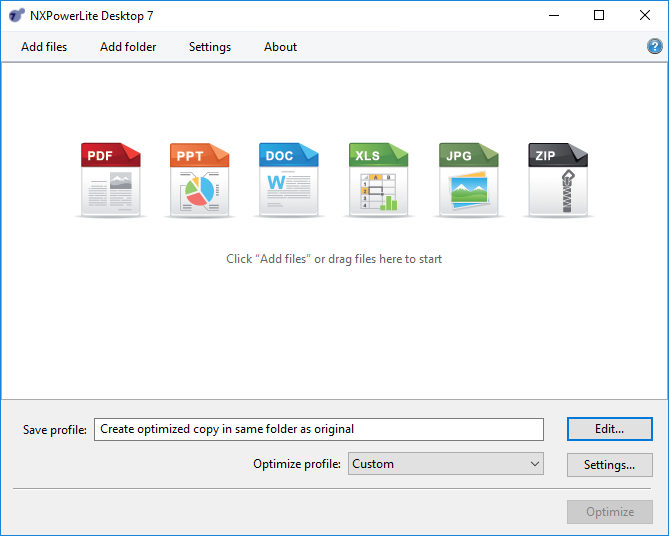Click the 'Save profile:' label
The image size is (669, 536).
coord(55,430)
